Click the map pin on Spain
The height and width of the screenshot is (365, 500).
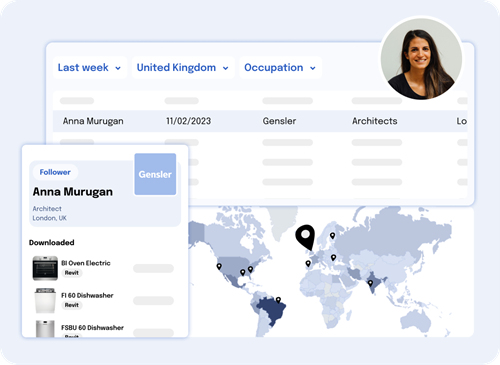click(308, 263)
